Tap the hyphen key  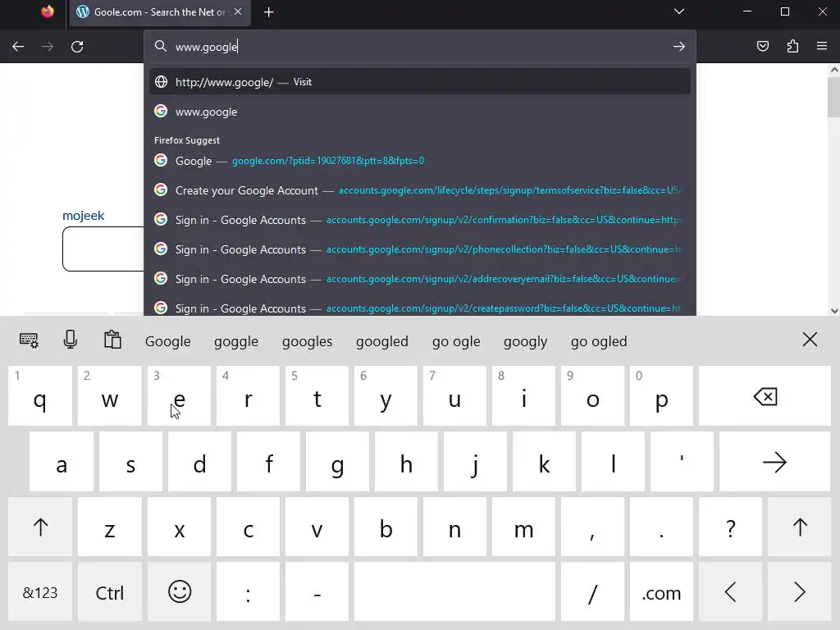coord(317,592)
